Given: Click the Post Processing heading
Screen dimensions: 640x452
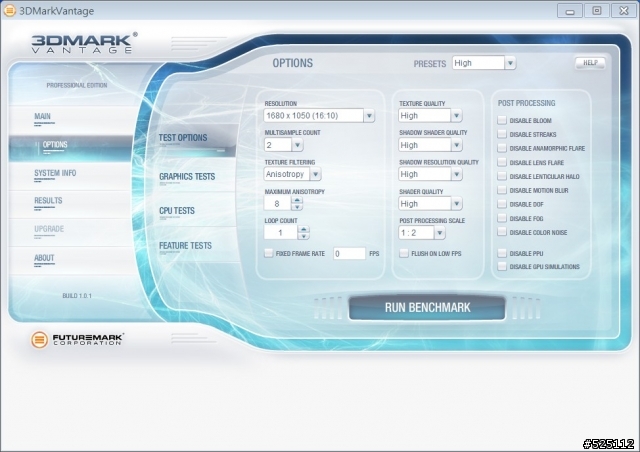Looking at the screenshot, I should coord(527,103).
